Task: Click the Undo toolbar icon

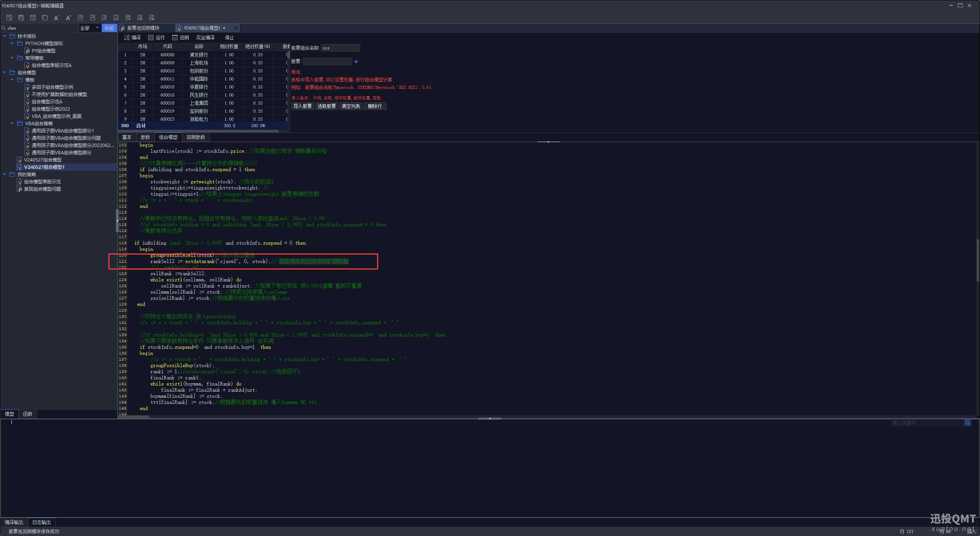Action: [80, 18]
